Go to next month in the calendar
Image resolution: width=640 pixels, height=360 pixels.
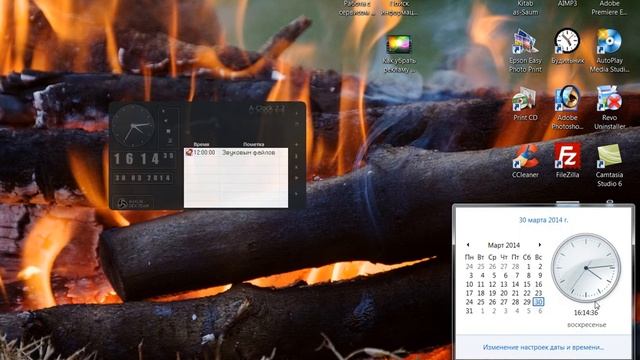pyautogui.click(x=540, y=245)
